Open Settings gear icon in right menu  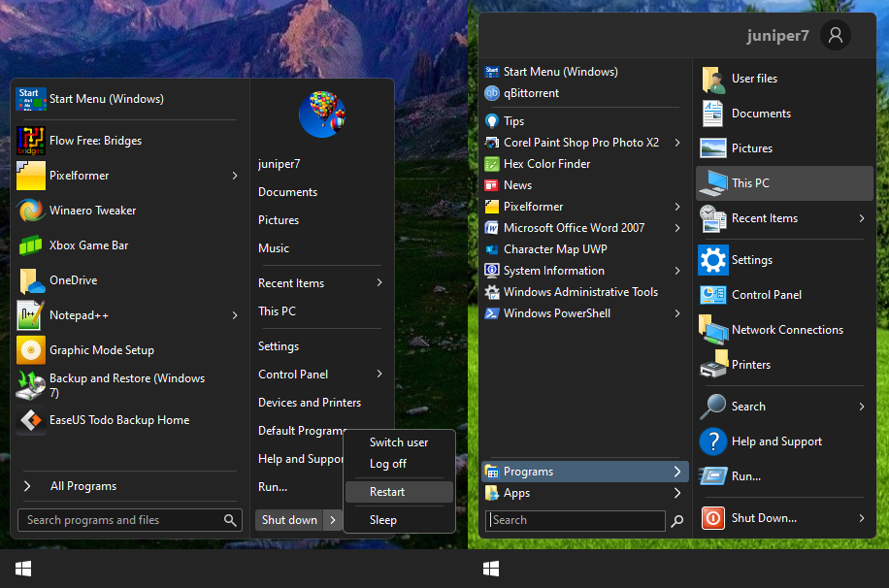pos(713,260)
